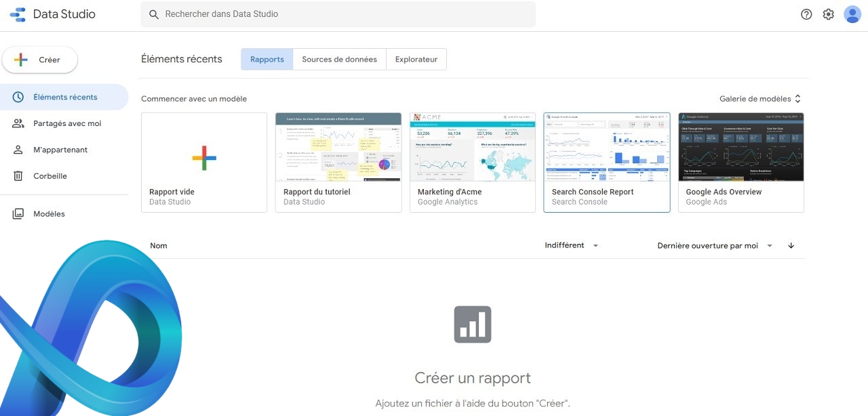Image resolution: width=868 pixels, height=416 pixels.
Task: Click the image icon for Modèles
Action: 18,214
